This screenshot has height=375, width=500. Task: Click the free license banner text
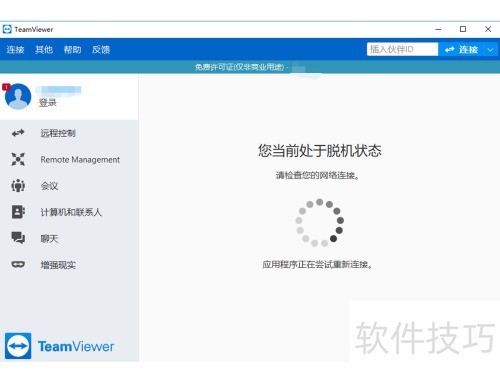239,67
